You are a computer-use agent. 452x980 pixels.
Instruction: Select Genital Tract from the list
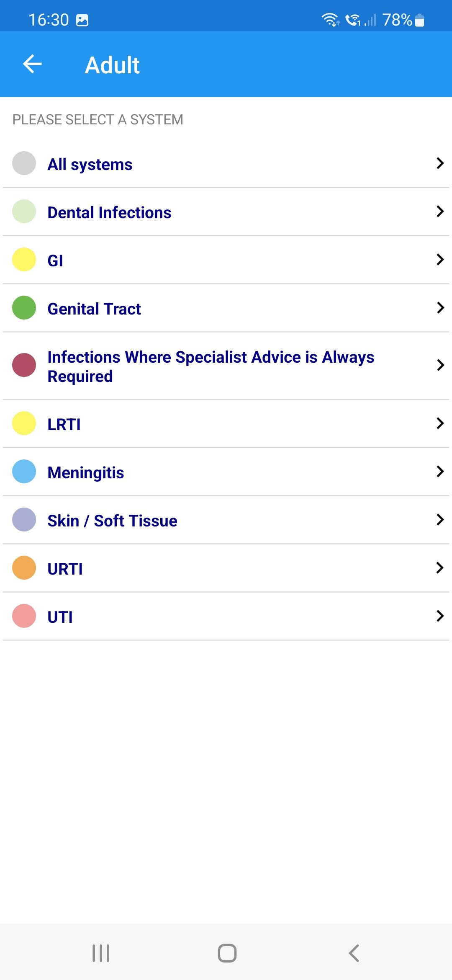[226, 308]
